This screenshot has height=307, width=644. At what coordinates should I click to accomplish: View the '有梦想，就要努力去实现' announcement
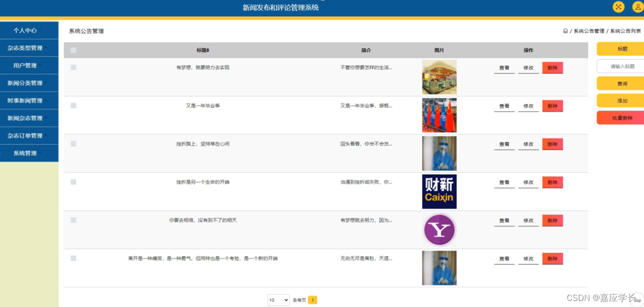click(x=504, y=68)
